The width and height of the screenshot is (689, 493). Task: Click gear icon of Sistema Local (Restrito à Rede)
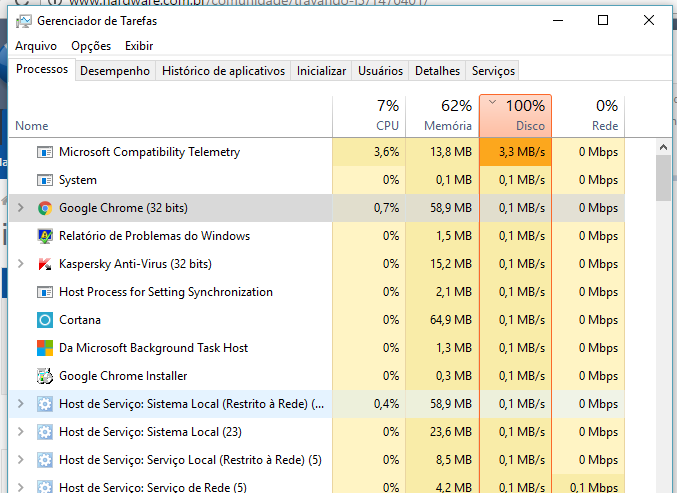[45, 404]
